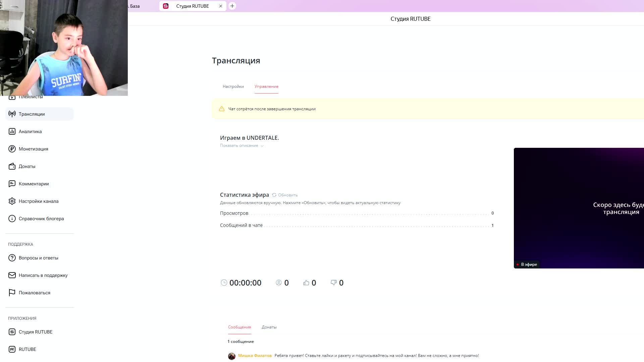
Task: Click the Аналитика chart icon
Action: [x=12, y=131]
